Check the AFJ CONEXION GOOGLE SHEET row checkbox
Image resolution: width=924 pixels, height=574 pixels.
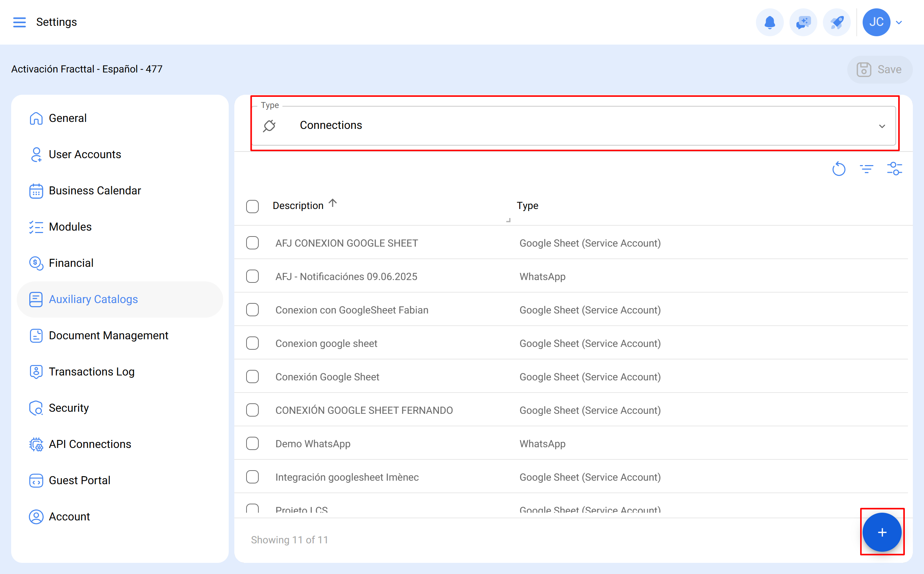(x=252, y=243)
